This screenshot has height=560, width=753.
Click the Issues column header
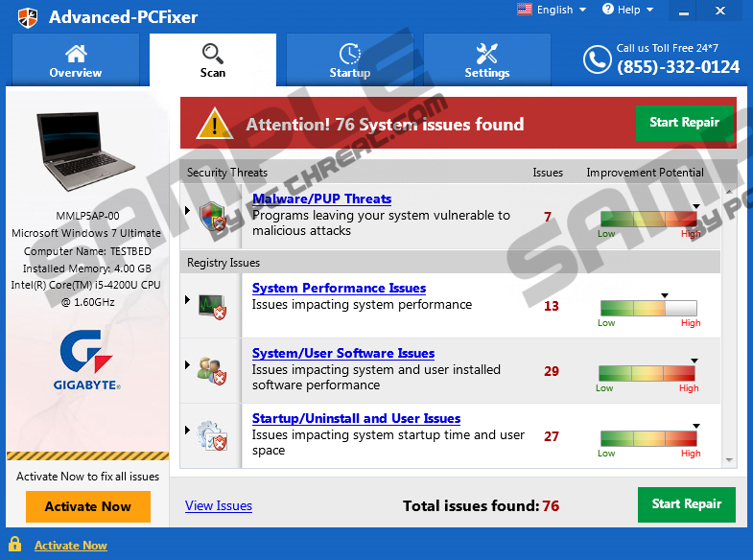[x=548, y=173]
